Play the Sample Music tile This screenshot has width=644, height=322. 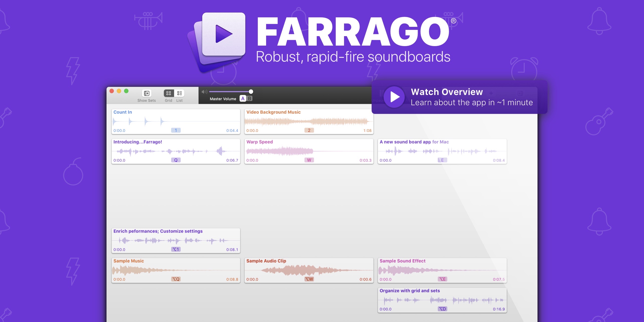pos(176,271)
